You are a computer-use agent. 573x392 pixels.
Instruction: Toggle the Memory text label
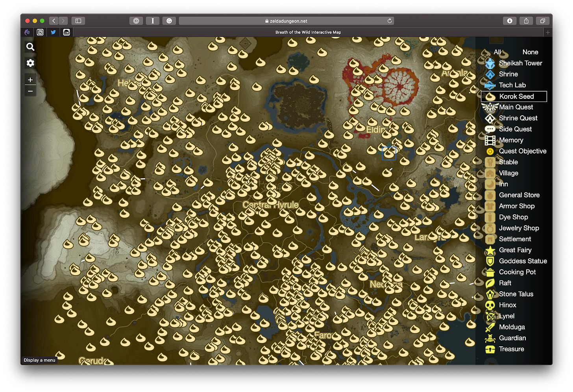511,140
